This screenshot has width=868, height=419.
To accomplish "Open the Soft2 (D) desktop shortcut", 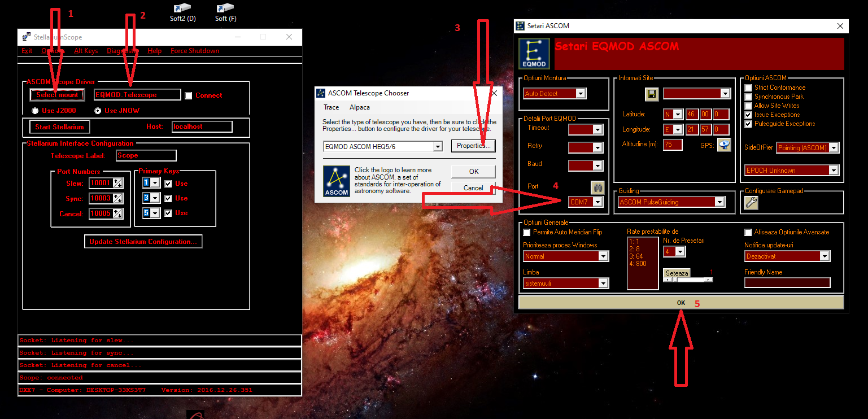I will 182,12.
